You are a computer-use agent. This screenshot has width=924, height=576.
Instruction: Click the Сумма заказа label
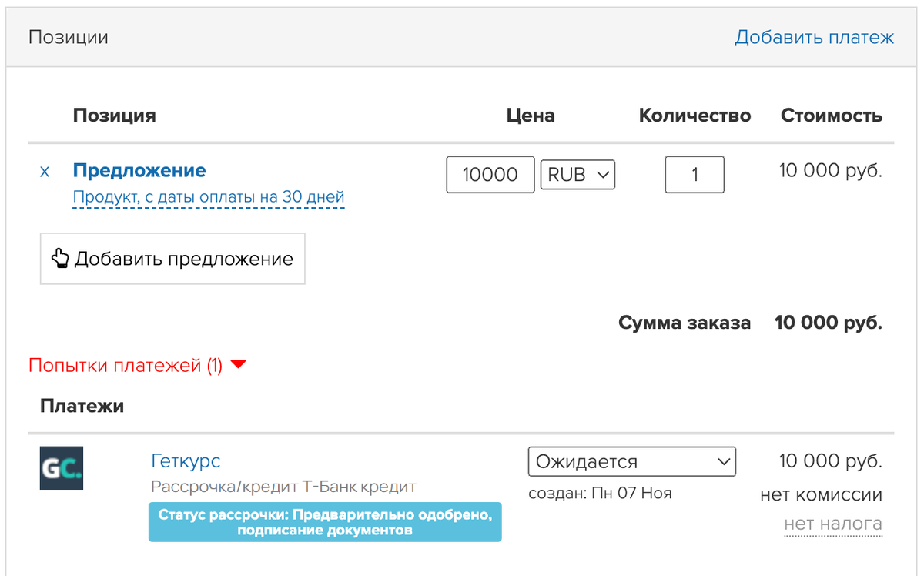pyautogui.click(x=685, y=323)
